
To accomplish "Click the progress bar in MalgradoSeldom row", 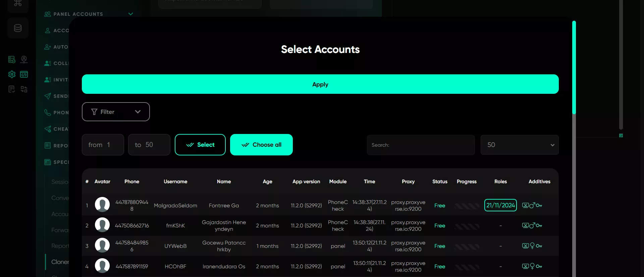I will pos(467,206).
